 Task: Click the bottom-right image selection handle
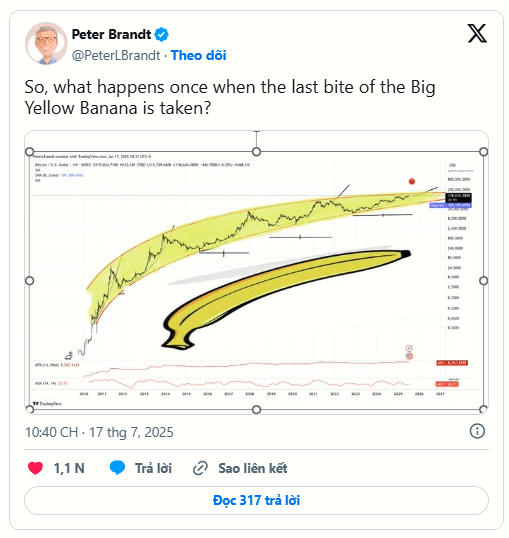pos(483,409)
